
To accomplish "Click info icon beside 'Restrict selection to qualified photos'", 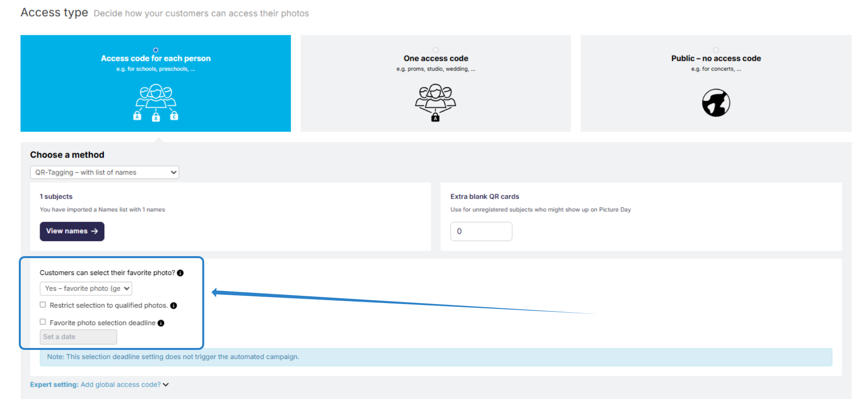I will [x=173, y=305].
